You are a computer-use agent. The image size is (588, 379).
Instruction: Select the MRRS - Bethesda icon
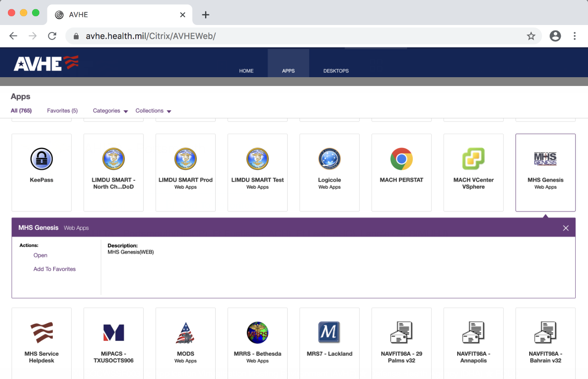tap(258, 333)
